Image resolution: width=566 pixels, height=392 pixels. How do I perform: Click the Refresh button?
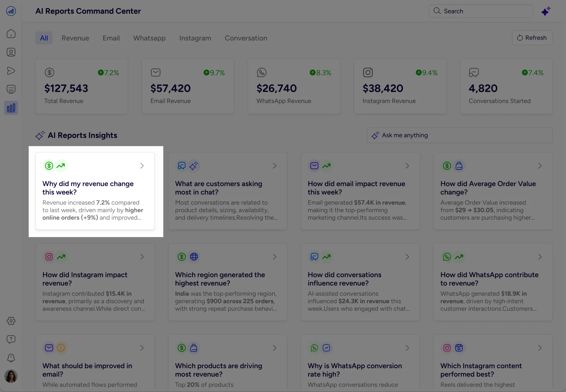pyautogui.click(x=532, y=38)
